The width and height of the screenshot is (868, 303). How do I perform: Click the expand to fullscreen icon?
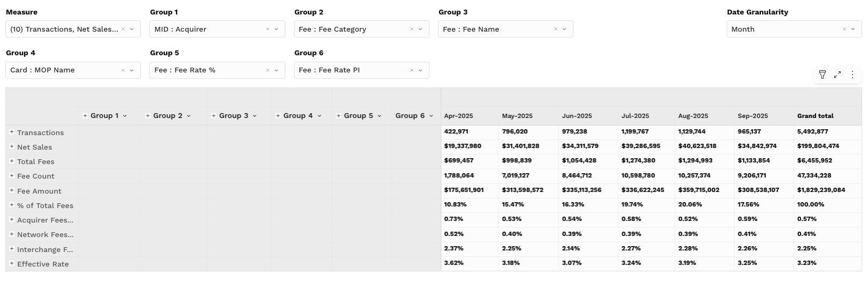837,75
